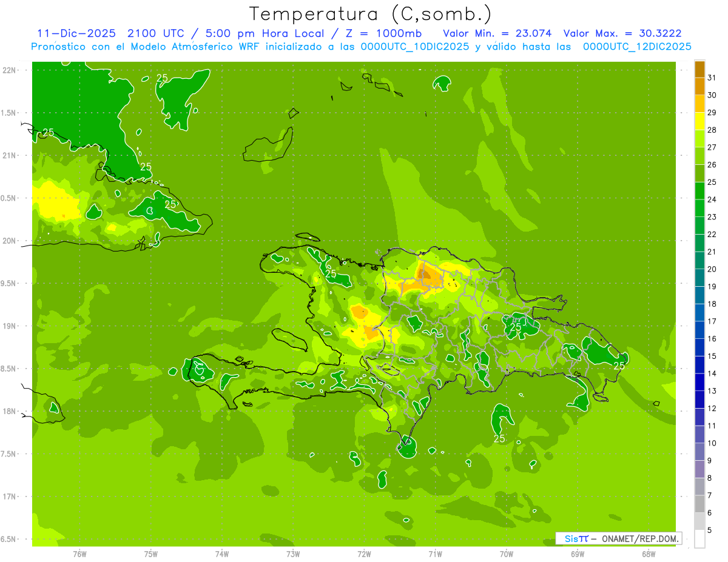Select the '0000UTC_10DIC2025' initialization text
728x562 pixels.
coord(415,47)
